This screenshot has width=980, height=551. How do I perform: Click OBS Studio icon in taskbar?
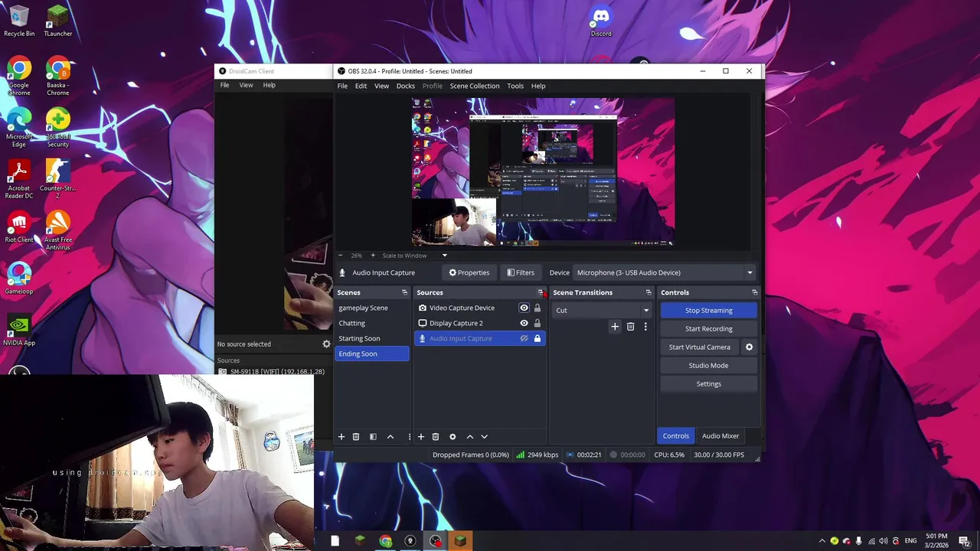click(436, 541)
